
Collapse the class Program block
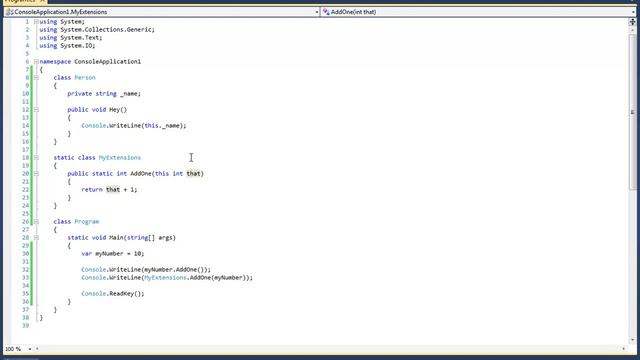[36, 222]
